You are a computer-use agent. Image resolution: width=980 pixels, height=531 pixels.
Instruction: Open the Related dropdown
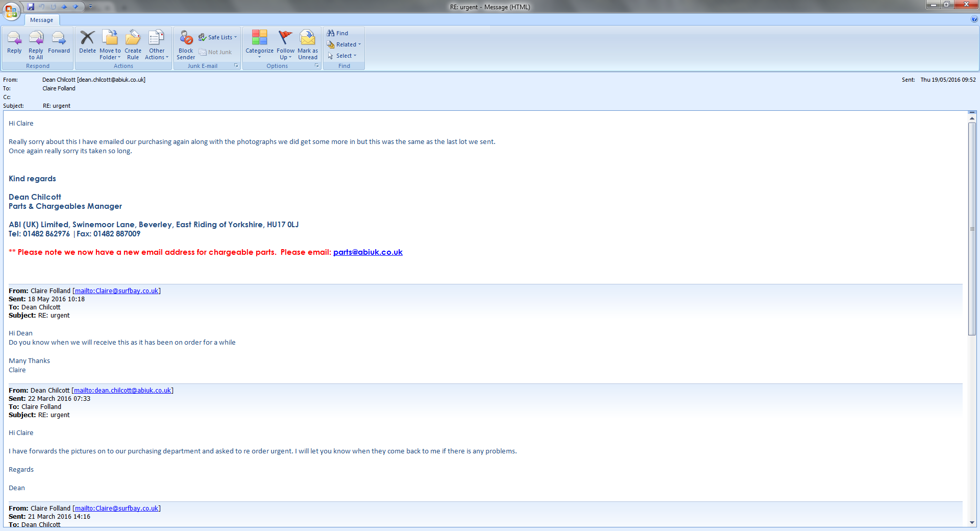tap(344, 44)
